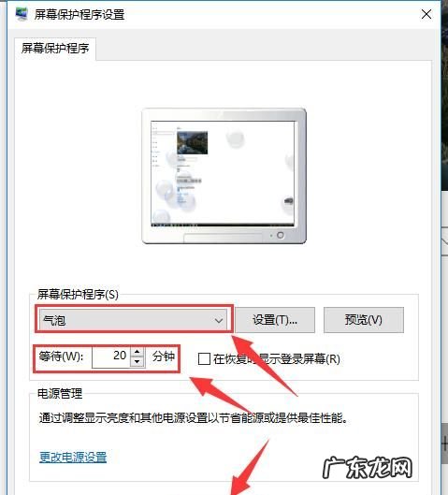This screenshot has height=495, width=448.
Task: Open the 更改电源设置 link
Action: coord(73,457)
